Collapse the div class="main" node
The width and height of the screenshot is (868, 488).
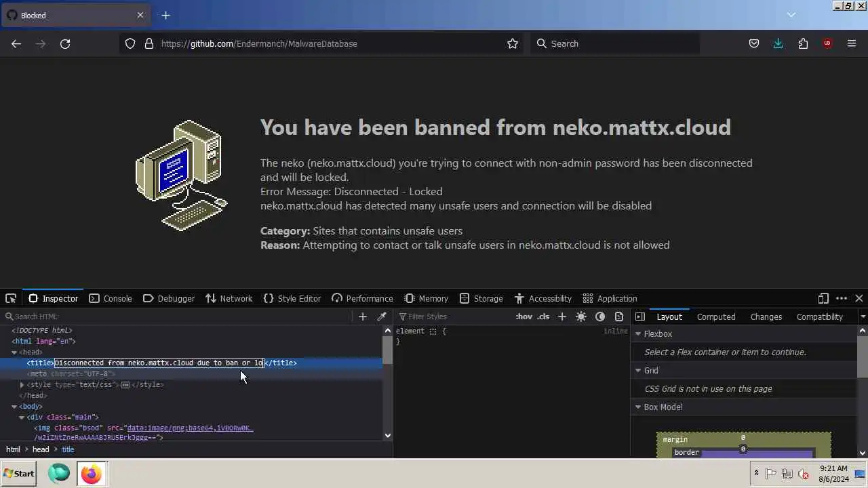pyautogui.click(x=22, y=418)
